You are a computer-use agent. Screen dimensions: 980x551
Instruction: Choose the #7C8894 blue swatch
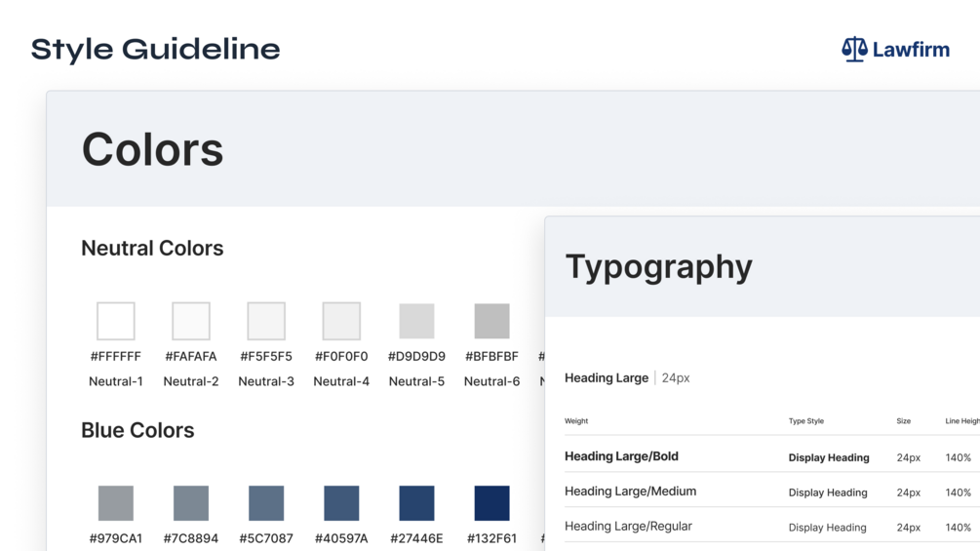pos(191,503)
